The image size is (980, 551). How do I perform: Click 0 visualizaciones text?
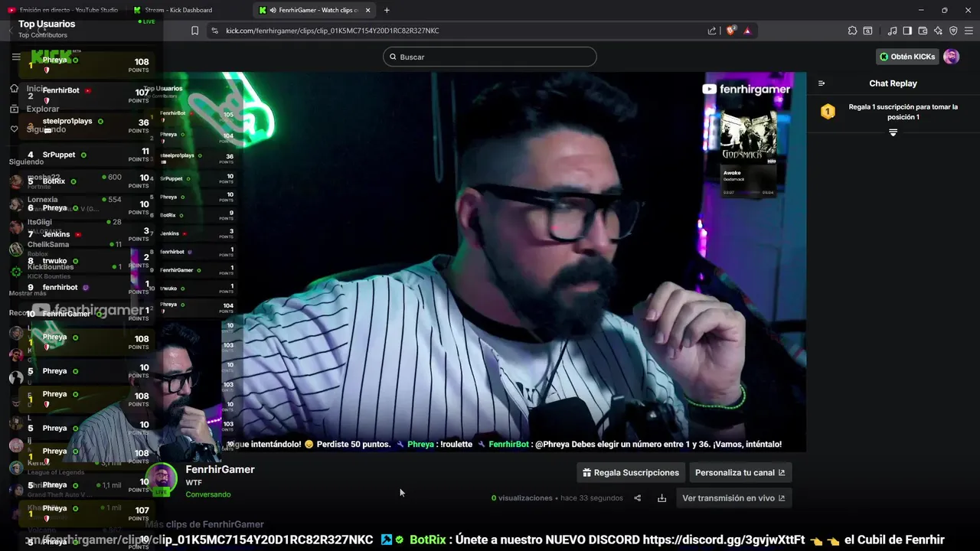(522, 498)
